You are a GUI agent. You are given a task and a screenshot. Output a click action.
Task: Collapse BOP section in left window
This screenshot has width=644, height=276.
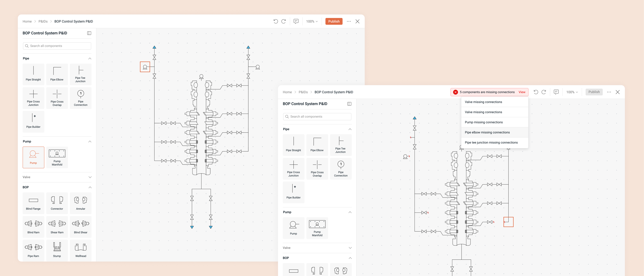point(90,187)
